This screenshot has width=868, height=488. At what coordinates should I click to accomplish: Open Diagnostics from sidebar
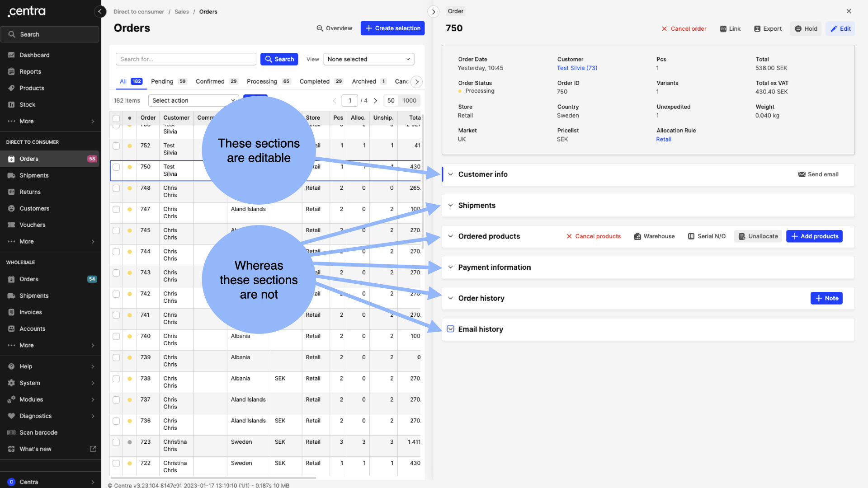click(36, 416)
